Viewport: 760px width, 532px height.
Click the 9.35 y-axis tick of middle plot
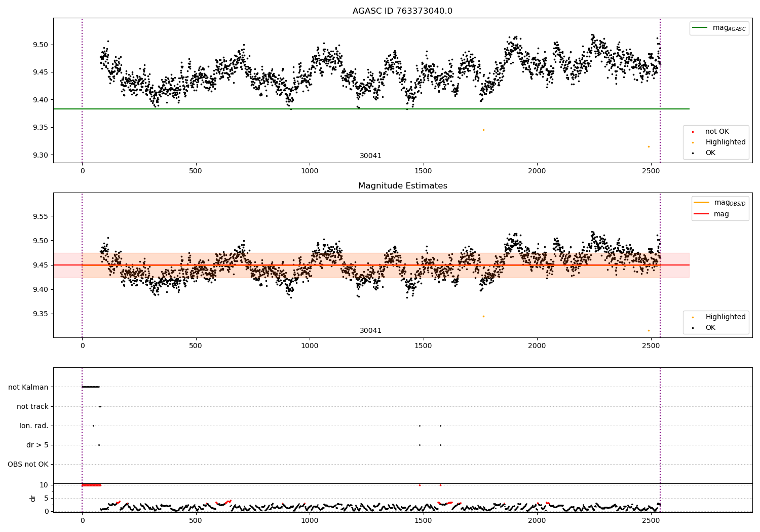[x=40, y=314]
